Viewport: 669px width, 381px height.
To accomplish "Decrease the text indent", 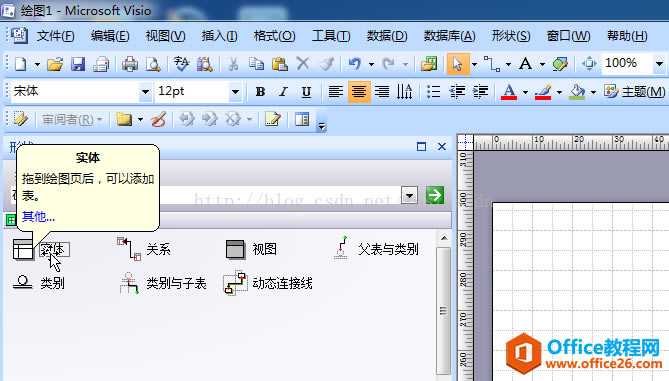I will pyautogui.click(x=457, y=92).
